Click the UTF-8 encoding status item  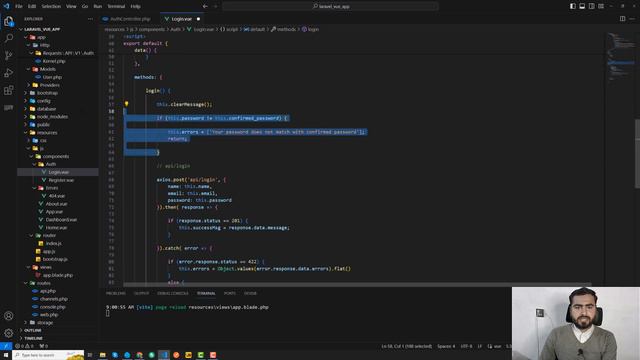(466, 346)
